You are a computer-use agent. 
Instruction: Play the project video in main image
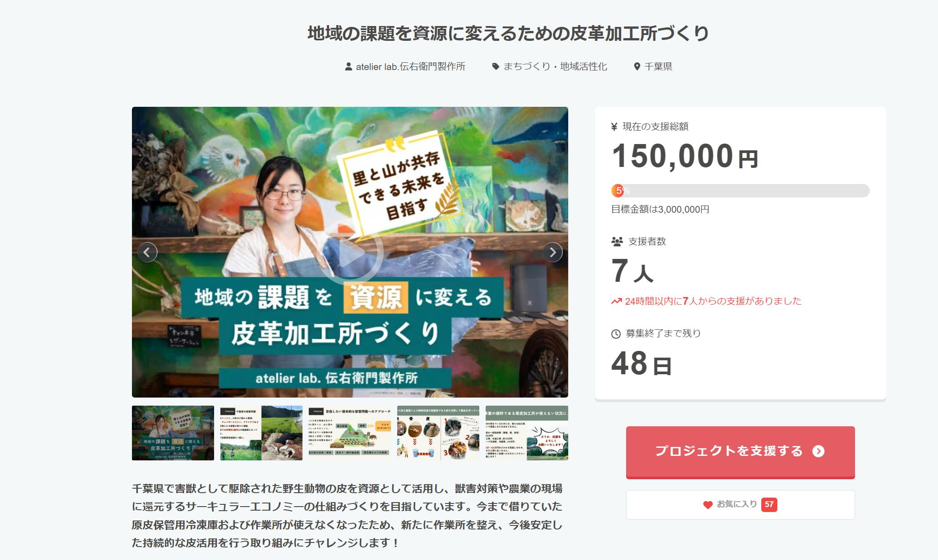click(350, 252)
